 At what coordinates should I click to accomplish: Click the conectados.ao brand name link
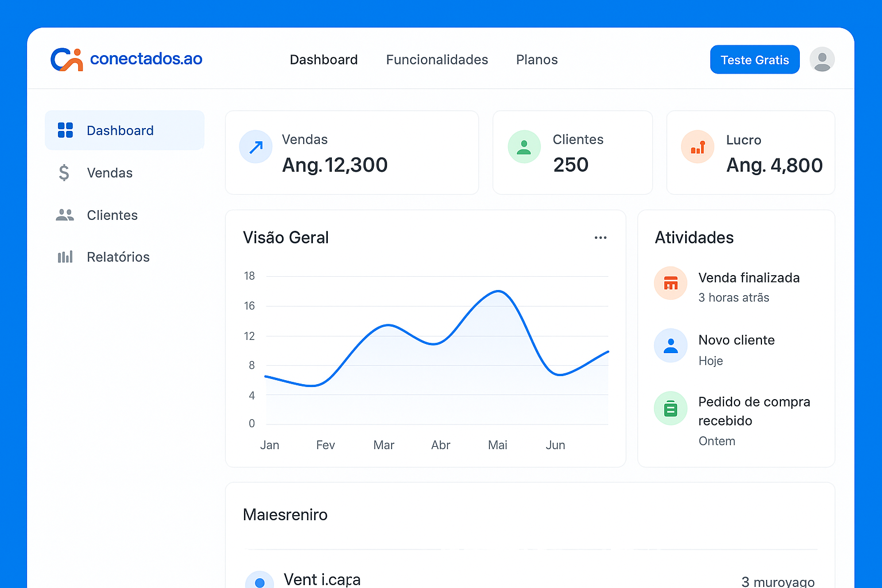click(x=146, y=59)
